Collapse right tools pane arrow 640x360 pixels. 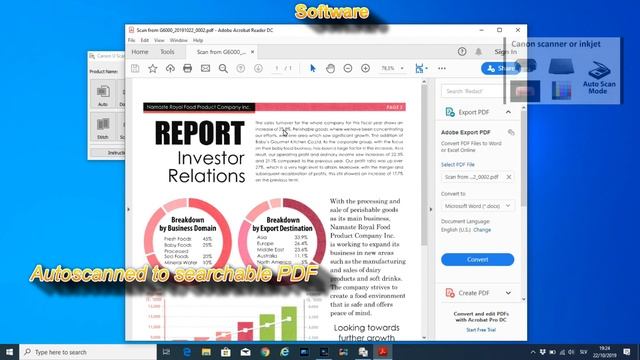431,209
